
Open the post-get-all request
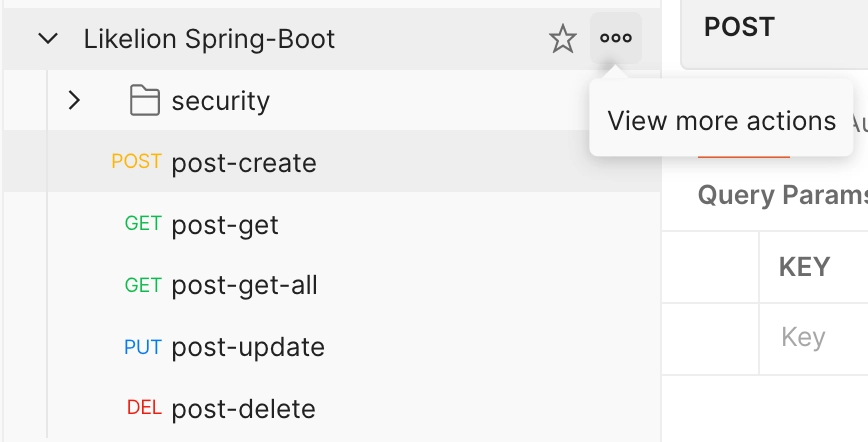(244, 285)
